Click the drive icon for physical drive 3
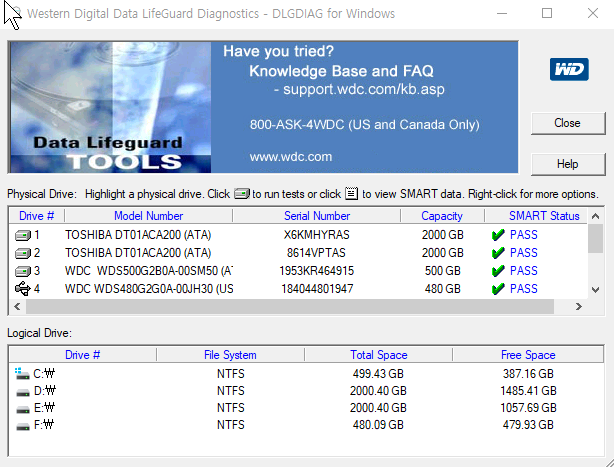Screen dimensions: 614x467 tap(23, 271)
